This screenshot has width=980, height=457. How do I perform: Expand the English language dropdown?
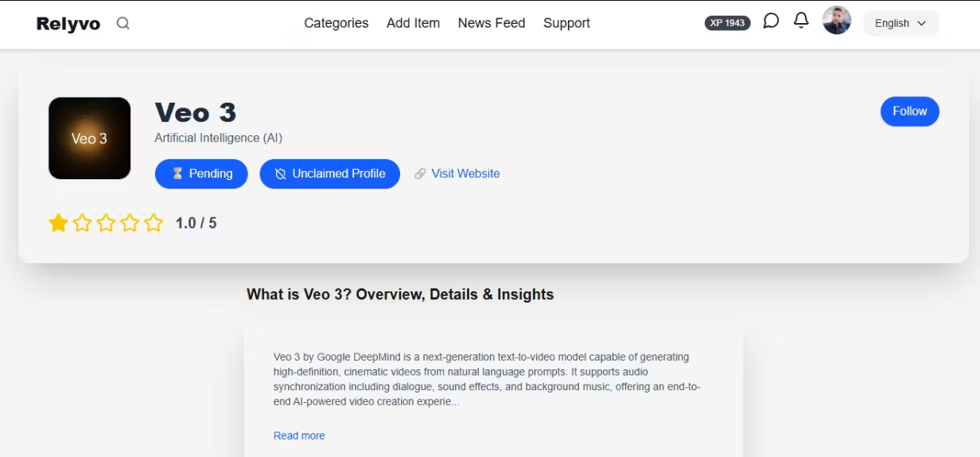[x=901, y=23]
